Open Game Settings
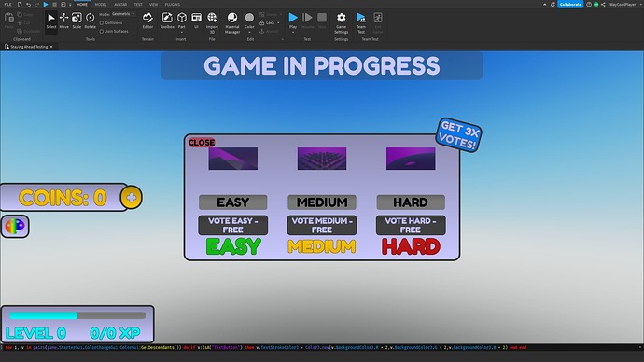Viewport: 644px width, 362px height. tap(341, 22)
